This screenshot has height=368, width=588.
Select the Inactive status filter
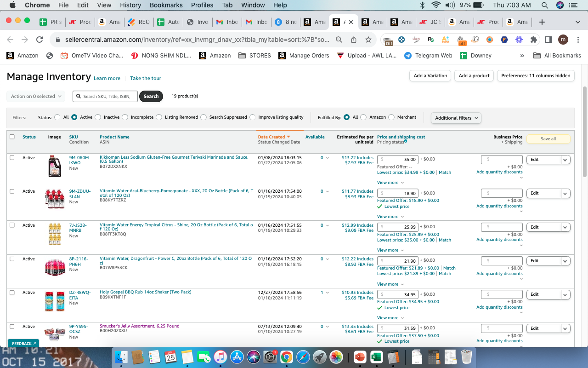coord(98,117)
